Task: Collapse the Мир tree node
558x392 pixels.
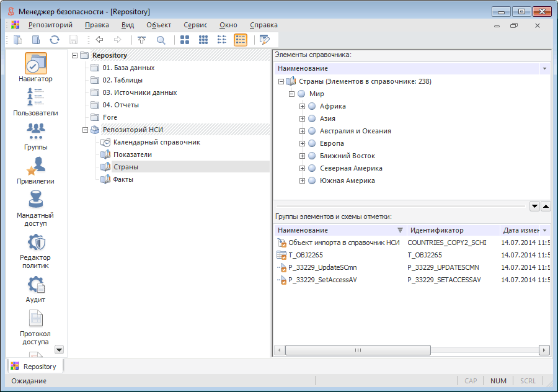Action: point(291,94)
